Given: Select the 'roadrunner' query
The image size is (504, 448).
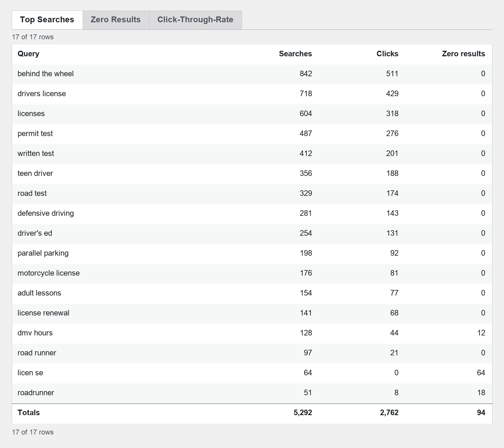Looking at the screenshot, I should pyautogui.click(x=36, y=393).
